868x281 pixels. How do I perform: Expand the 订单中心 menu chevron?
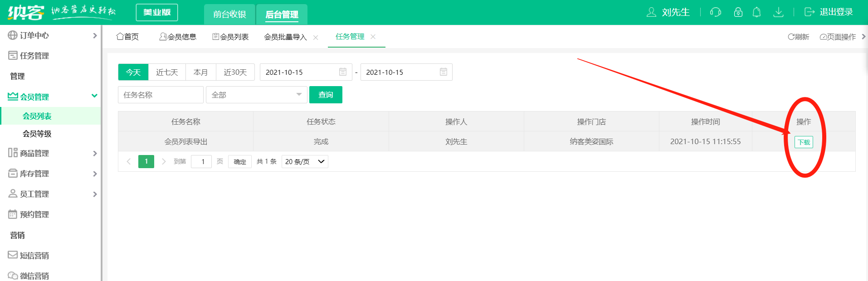tap(95, 35)
